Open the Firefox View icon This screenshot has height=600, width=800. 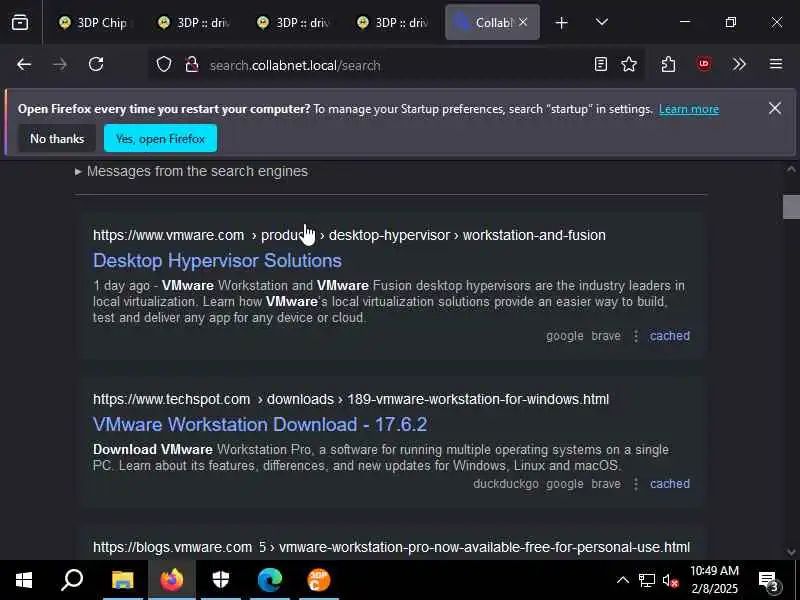[x=20, y=22]
